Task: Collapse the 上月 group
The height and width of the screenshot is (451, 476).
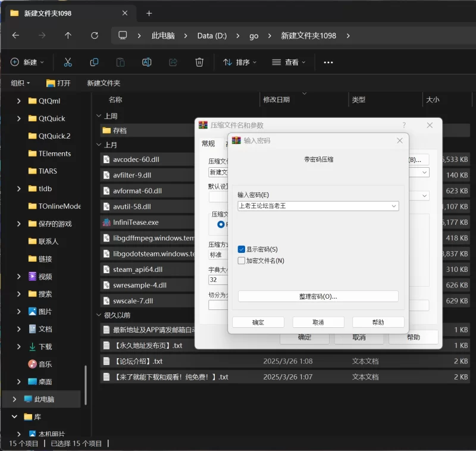Action: point(99,145)
